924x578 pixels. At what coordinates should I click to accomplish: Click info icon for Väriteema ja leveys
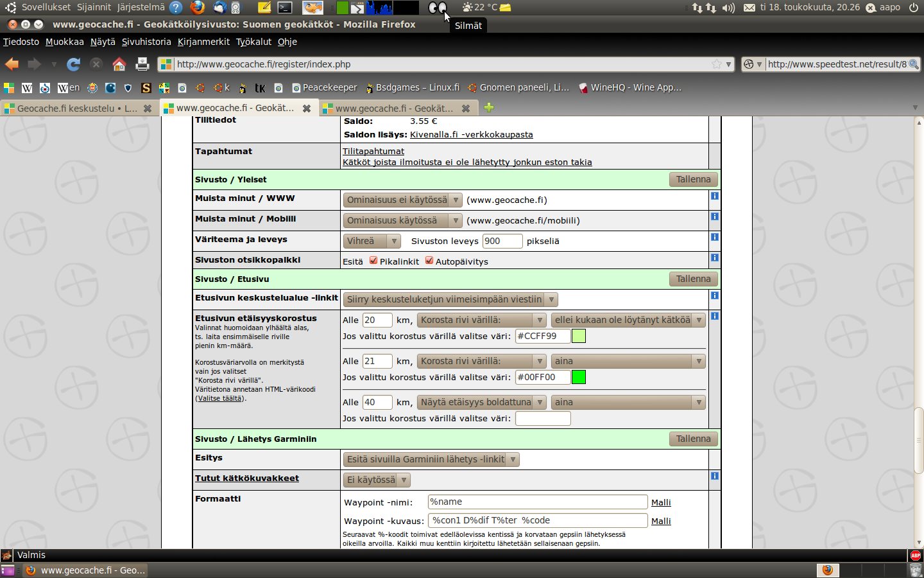[714, 238]
